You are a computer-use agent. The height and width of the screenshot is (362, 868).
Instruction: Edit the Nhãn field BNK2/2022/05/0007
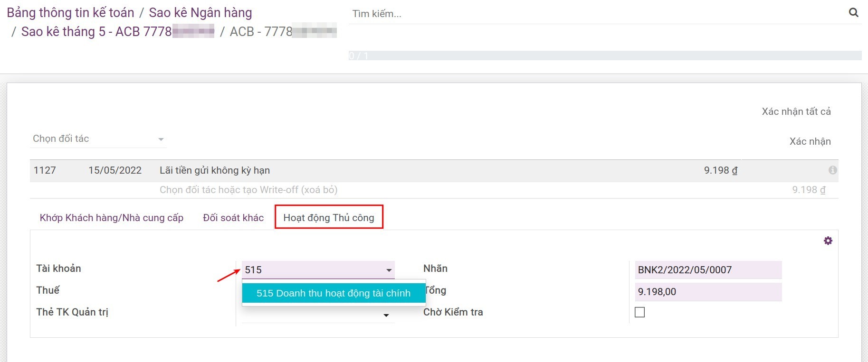707,270
